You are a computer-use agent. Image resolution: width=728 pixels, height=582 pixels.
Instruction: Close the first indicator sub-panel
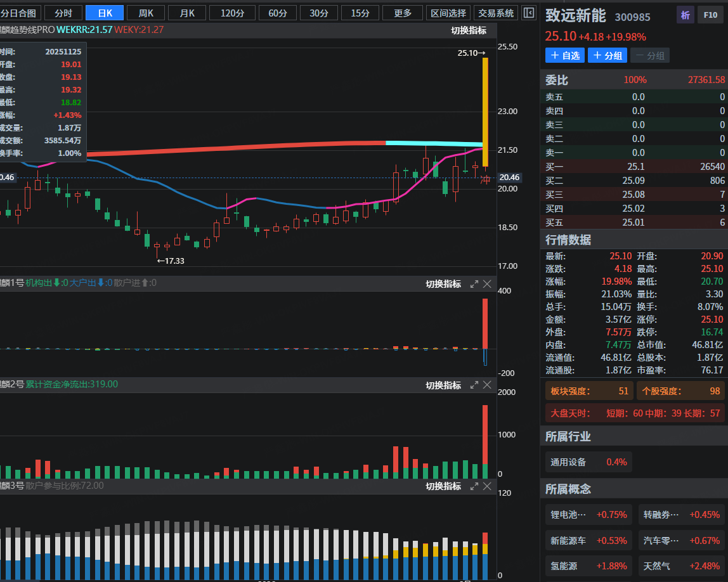pos(487,284)
